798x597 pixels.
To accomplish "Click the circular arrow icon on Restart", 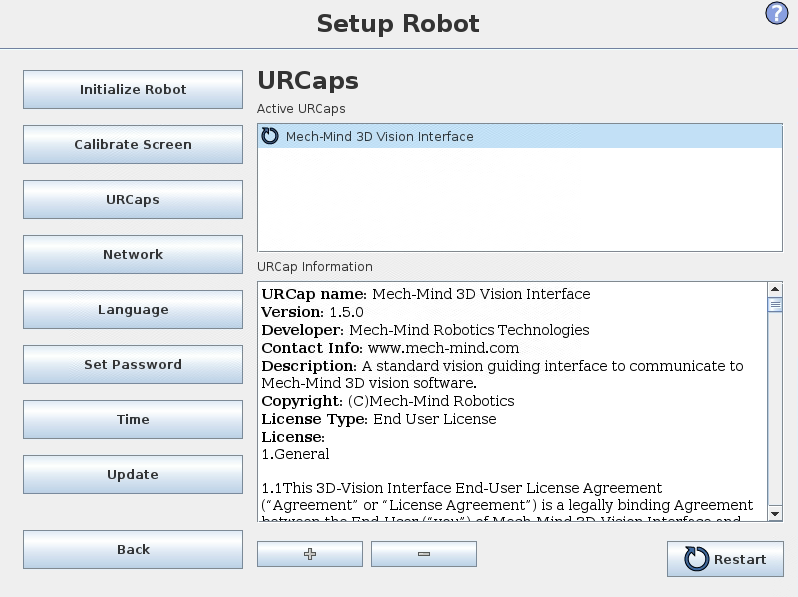I will click(x=696, y=559).
